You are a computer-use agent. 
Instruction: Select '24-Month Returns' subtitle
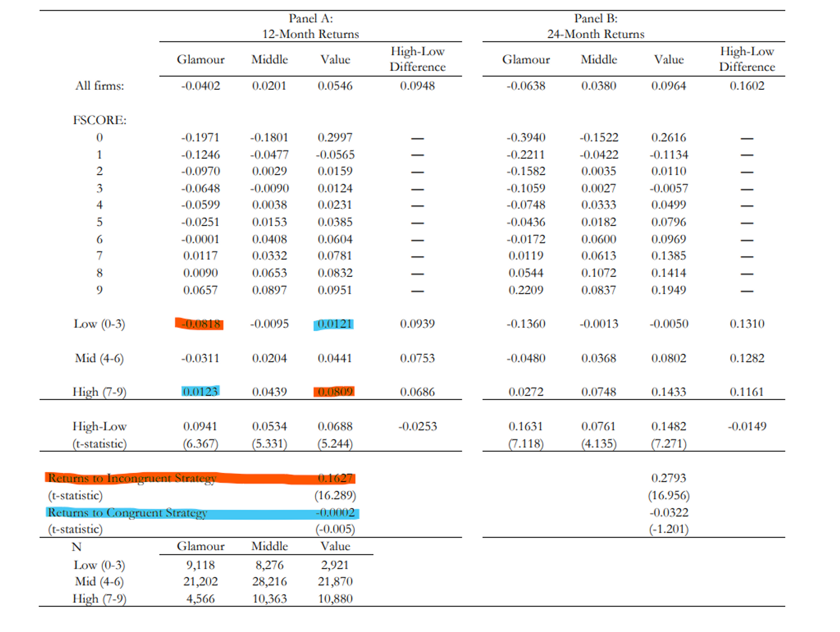coord(596,34)
